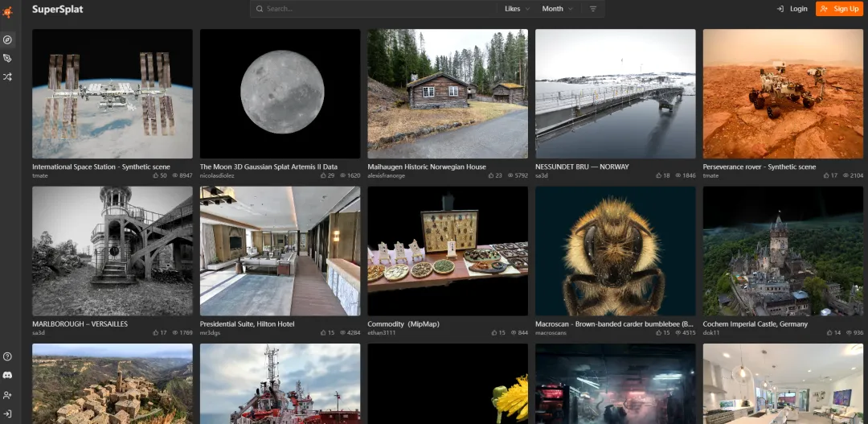This screenshot has width=868, height=424.
Task: Click title 'The Moon 3D Gaussian Splat Artemis II Data'
Action: [268, 167]
